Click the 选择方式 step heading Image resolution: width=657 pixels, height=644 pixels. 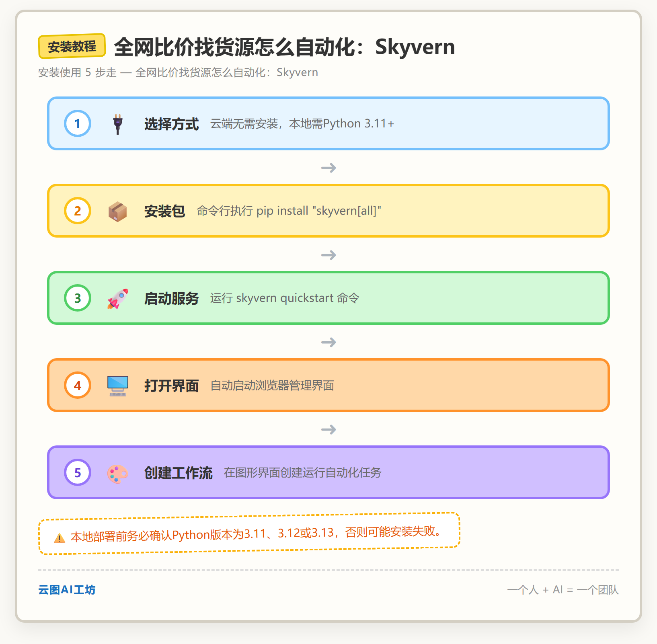(x=172, y=124)
